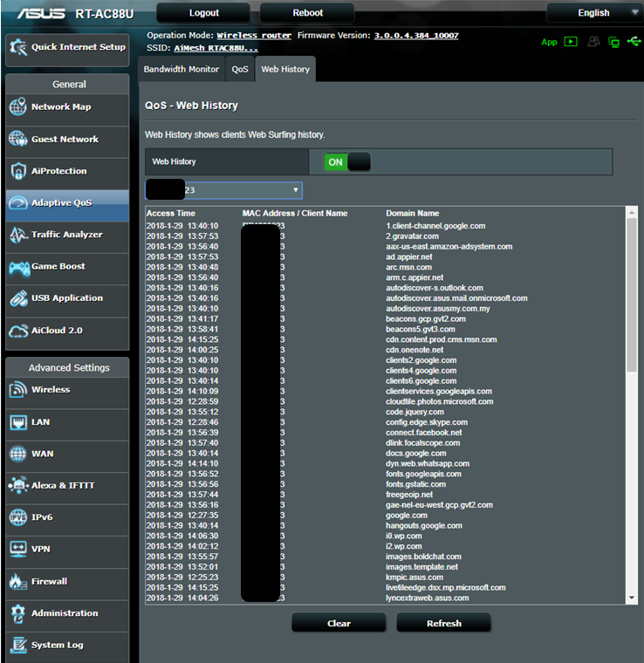Image resolution: width=644 pixels, height=663 pixels.
Task: Select code.jquery.com domain entry
Action: point(414,412)
